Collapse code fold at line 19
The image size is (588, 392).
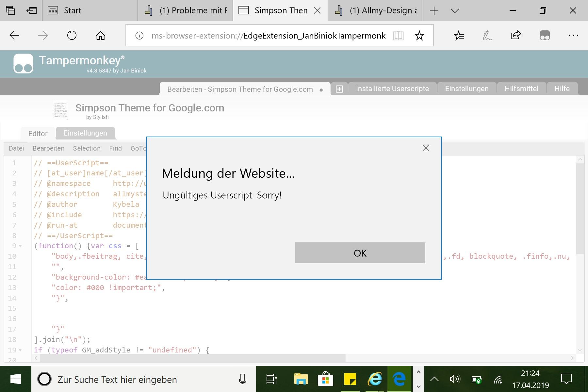(21, 350)
